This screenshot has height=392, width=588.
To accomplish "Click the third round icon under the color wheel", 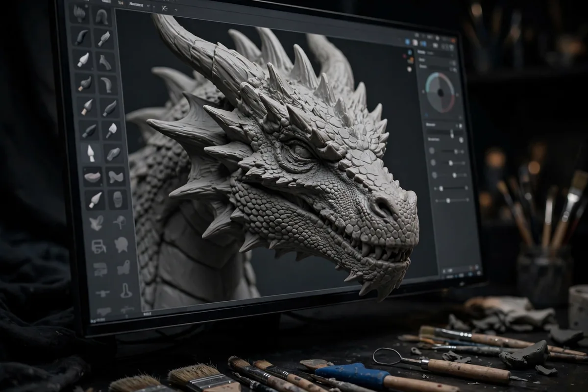I will click(x=435, y=175).
